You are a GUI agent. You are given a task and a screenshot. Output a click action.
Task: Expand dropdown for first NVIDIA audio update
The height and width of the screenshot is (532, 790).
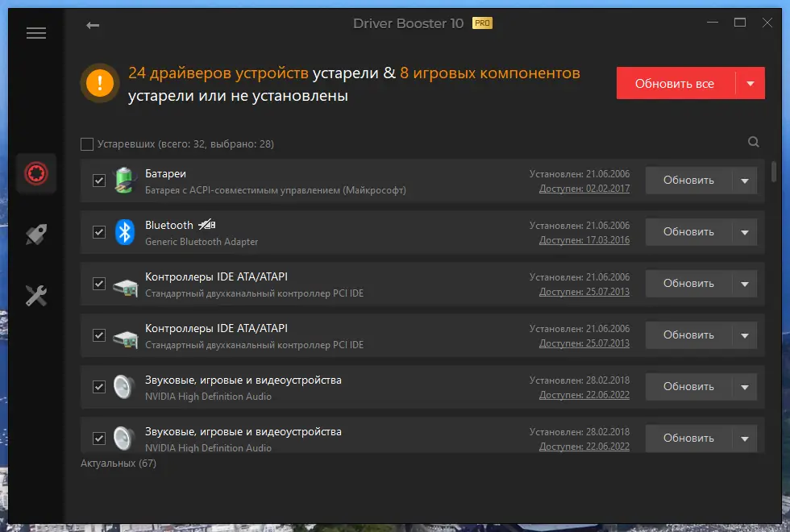click(745, 387)
